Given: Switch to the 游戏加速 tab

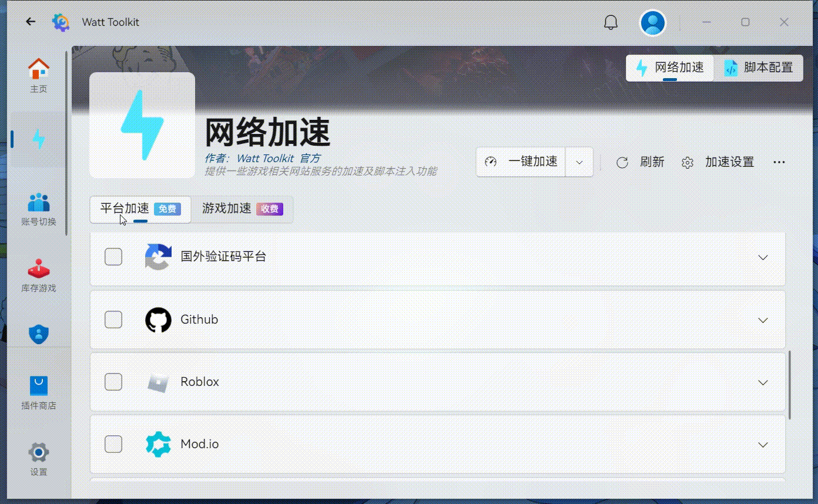Looking at the screenshot, I should point(242,209).
